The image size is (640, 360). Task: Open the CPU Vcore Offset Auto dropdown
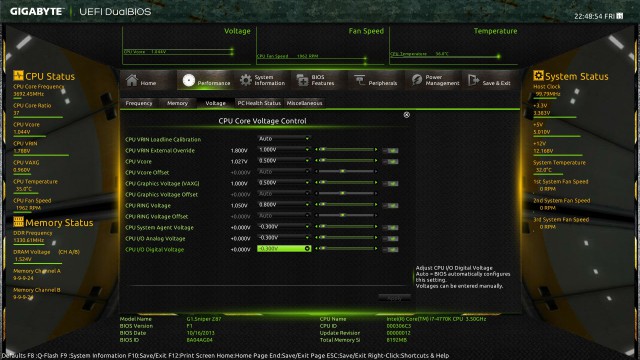pyautogui.click(x=284, y=172)
